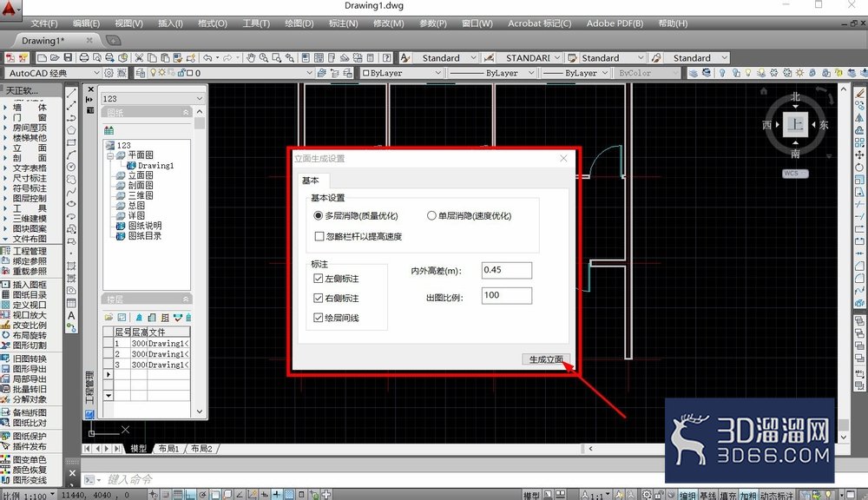Click the building icon in drawings panel
The image size is (868, 500).
(x=109, y=130)
